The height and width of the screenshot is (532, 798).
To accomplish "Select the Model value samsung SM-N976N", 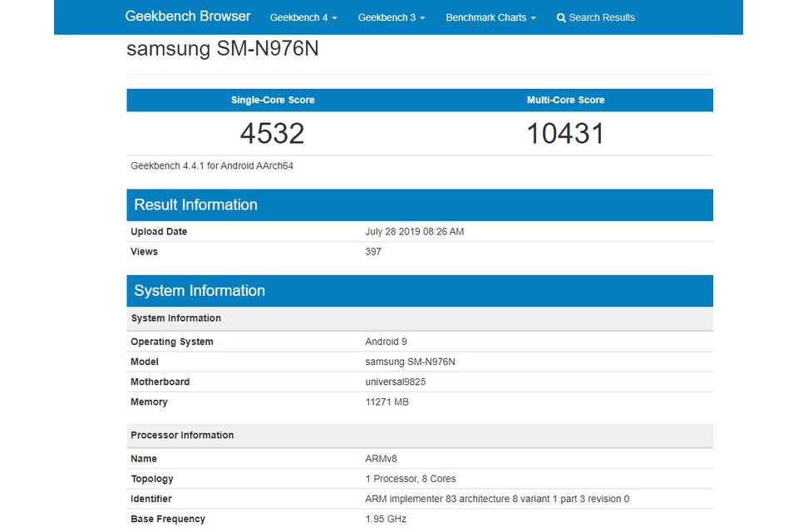I will click(410, 362).
